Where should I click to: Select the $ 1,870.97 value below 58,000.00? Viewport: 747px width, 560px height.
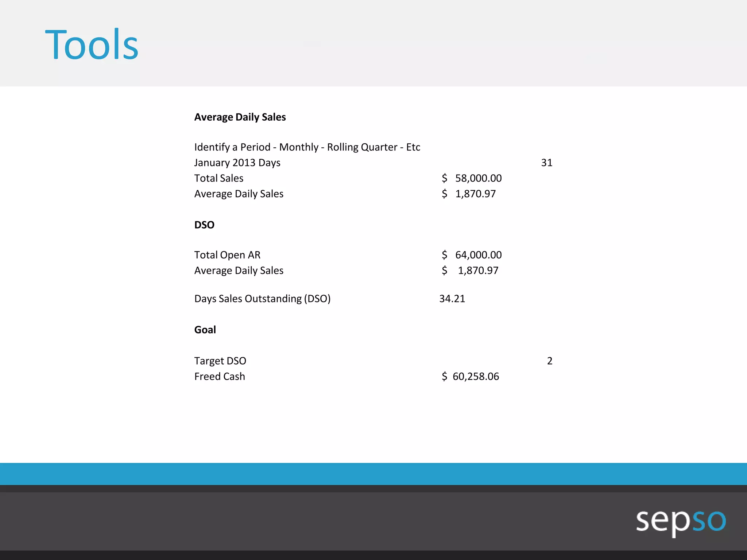469,194
